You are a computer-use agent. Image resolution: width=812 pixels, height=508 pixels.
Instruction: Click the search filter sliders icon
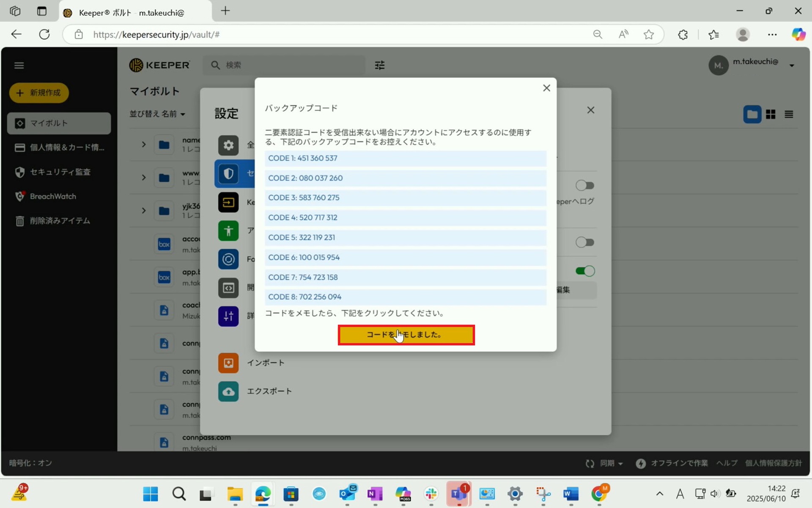379,65
